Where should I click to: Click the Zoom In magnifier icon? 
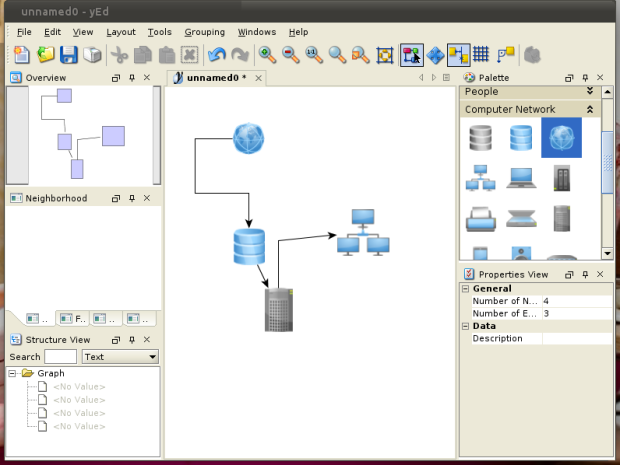pyautogui.click(x=267, y=55)
